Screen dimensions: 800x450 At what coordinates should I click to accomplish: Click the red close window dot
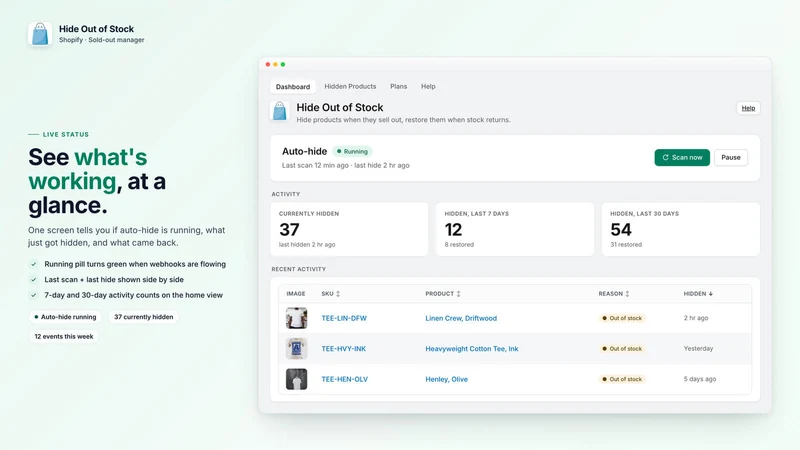click(268, 64)
